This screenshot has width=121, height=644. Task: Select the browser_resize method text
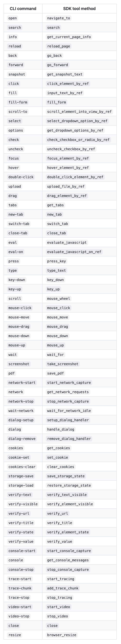pos(62,635)
